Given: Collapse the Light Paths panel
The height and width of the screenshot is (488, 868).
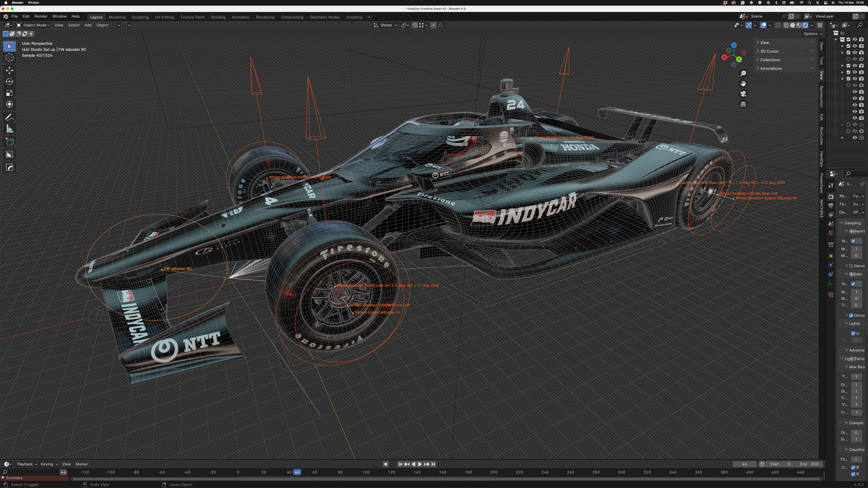Looking at the screenshot, I should pyautogui.click(x=852, y=359).
